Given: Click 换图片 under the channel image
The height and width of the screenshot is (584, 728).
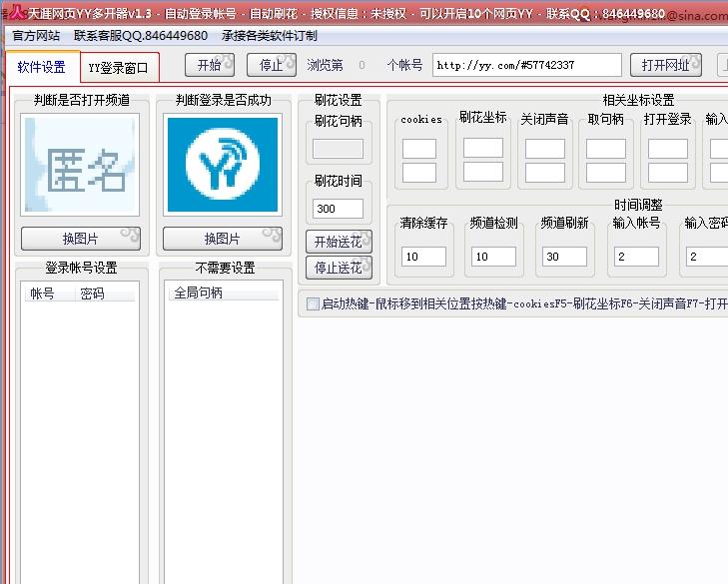Looking at the screenshot, I should coord(80,239).
